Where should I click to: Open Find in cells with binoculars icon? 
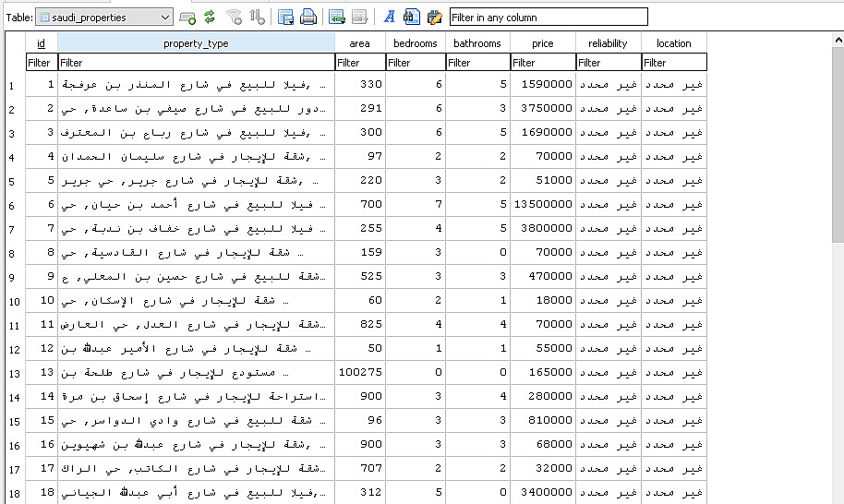click(411, 18)
